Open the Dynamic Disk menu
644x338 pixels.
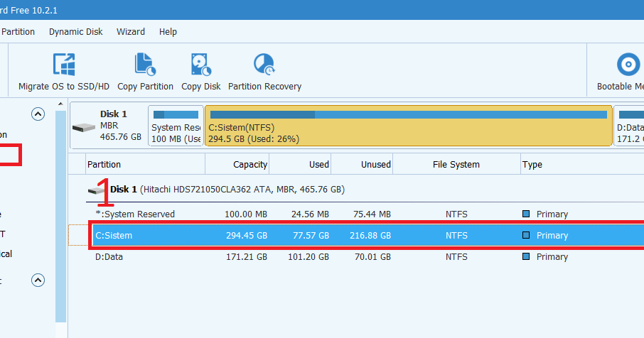click(75, 32)
